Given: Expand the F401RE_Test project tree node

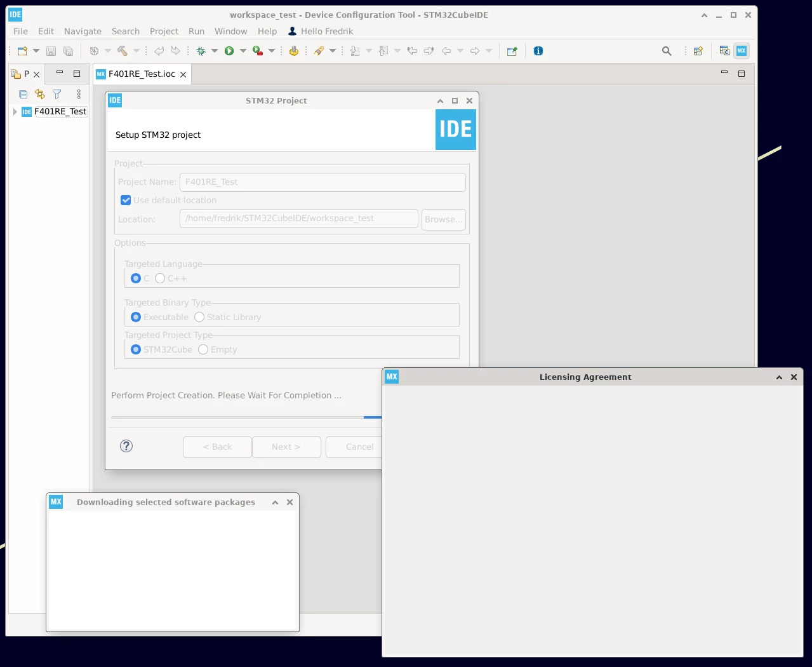Looking at the screenshot, I should coord(15,112).
